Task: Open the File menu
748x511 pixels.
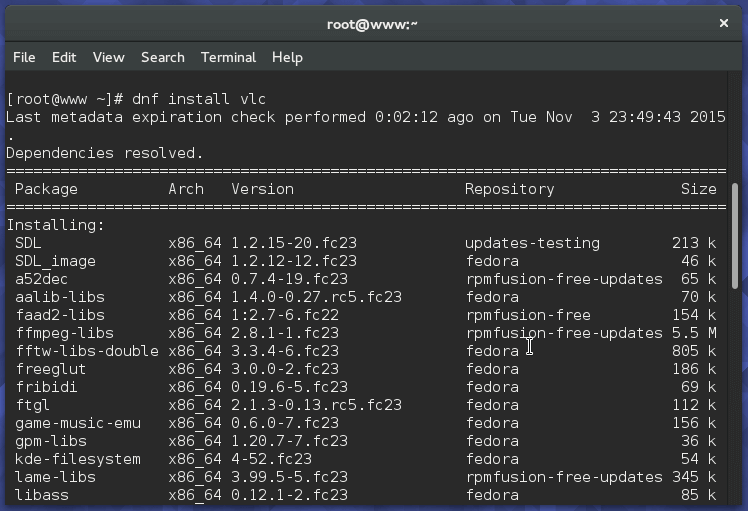Action: tap(24, 57)
